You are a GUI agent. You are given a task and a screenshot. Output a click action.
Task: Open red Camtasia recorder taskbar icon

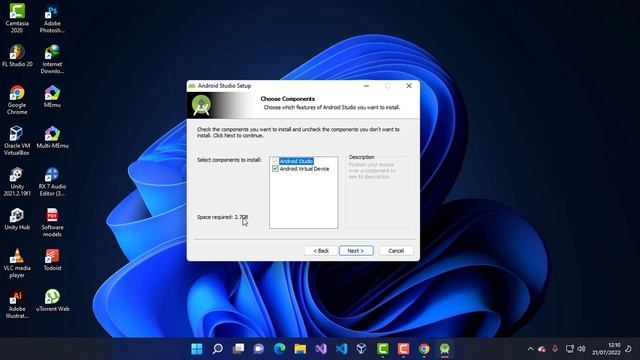tap(403, 349)
